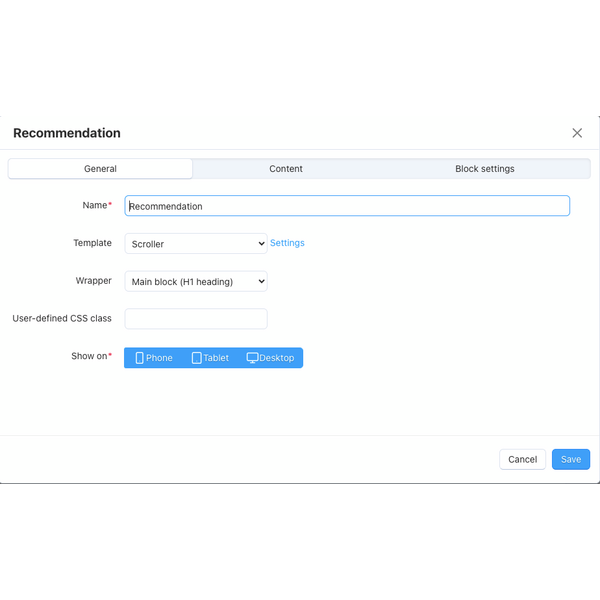Toggle the Desktop label in Show on
This screenshot has height=600, width=600.
[277, 358]
